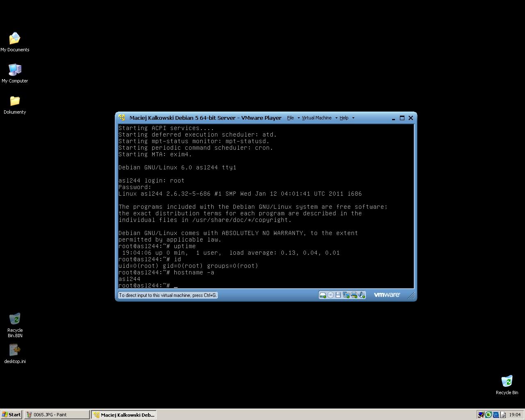Image resolution: width=525 pixels, height=420 pixels.
Task: Click the 'Linux asl244 2.6.32-5-686' kernel line
Action: coord(240,194)
